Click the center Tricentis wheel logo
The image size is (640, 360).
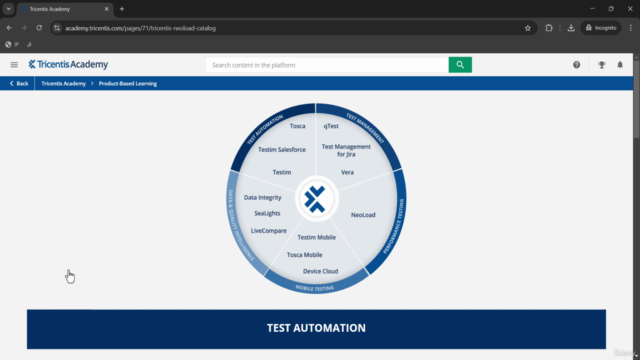[316, 199]
